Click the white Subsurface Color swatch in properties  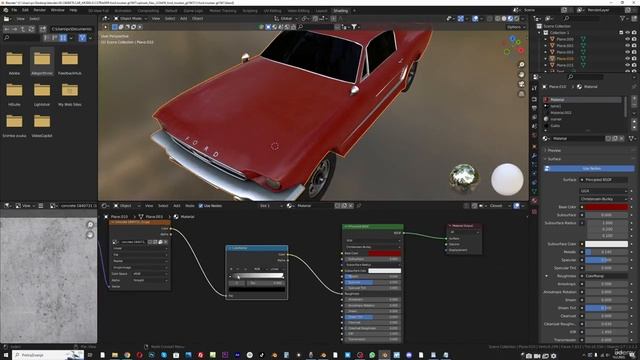(607, 244)
